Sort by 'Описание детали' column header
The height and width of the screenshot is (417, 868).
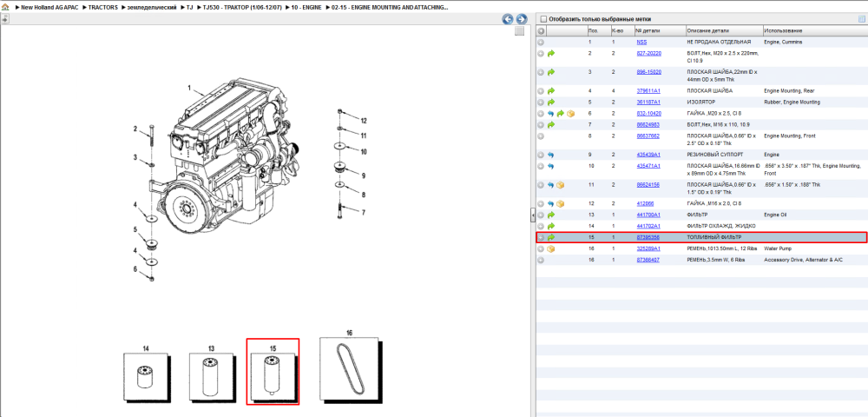click(724, 31)
